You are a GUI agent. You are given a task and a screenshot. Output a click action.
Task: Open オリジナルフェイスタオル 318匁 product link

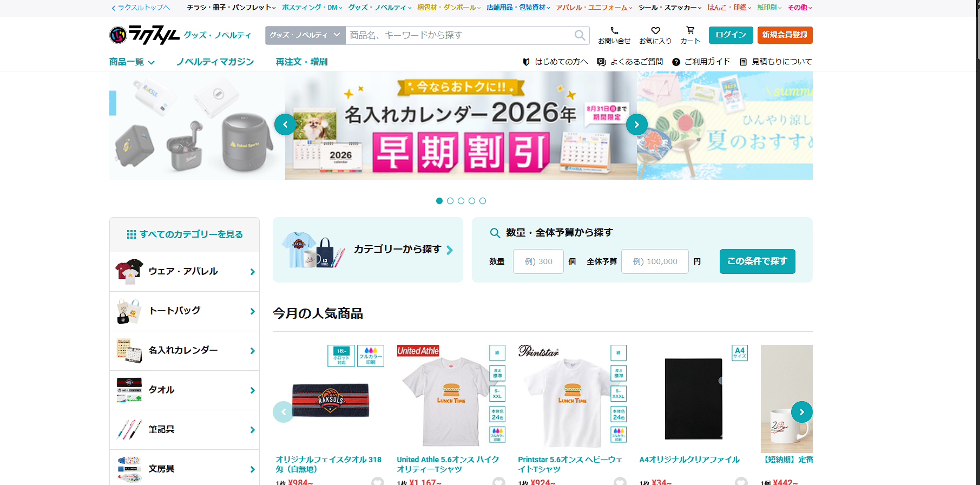click(x=328, y=464)
